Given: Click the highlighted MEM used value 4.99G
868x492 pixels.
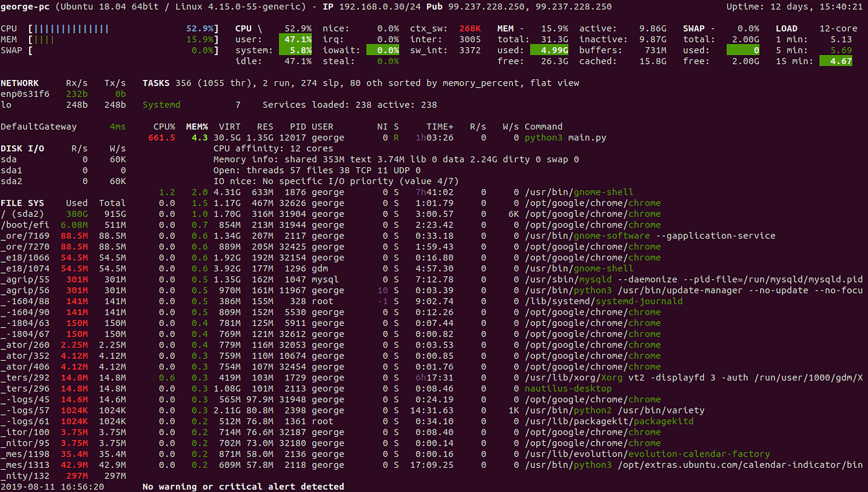Looking at the screenshot, I should pos(550,50).
